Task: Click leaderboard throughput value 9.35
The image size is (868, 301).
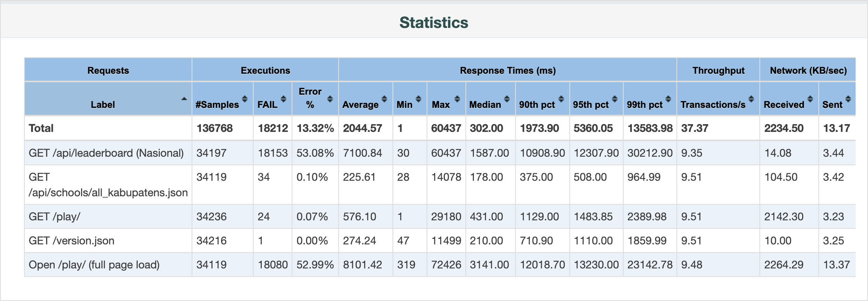Action: 692,153
